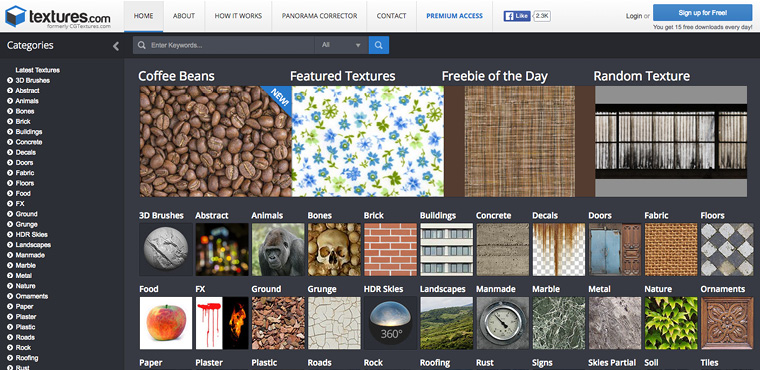
Task: Open the Food apple thumbnail
Action: click(166, 323)
